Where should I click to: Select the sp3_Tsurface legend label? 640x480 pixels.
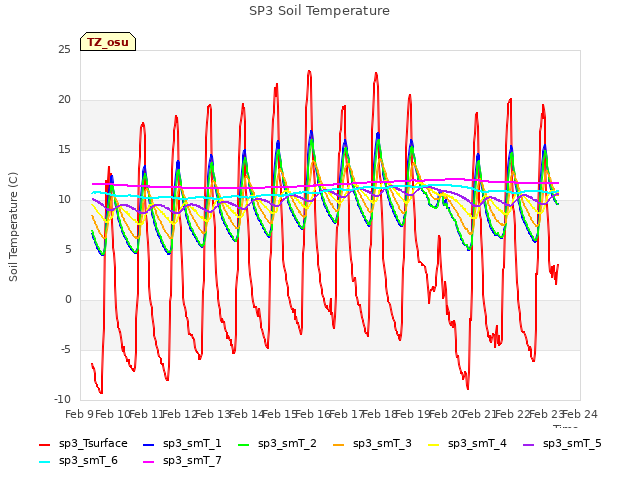click(x=93, y=444)
